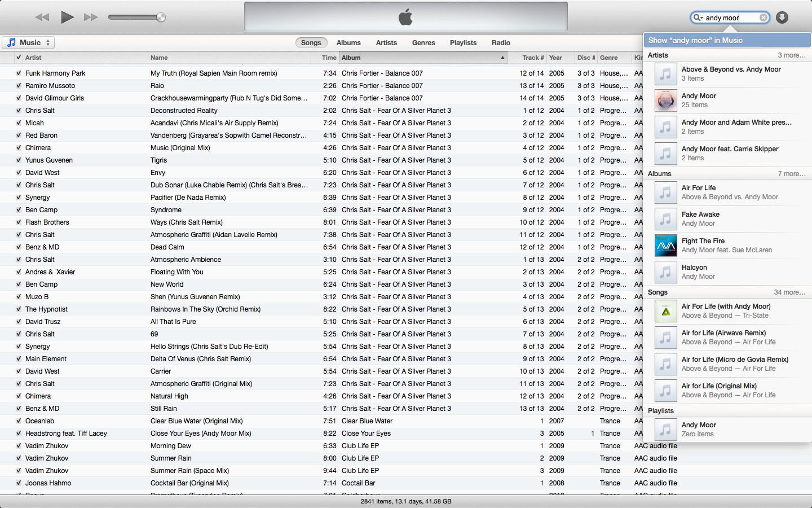The height and width of the screenshot is (508, 812).
Task: Select artist Above & Beyond vs. Andy Moor icon
Action: click(666, 74)
